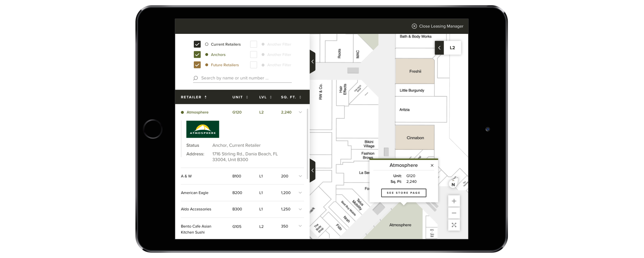Close the Atmosphere map popup

click(x=432, y=165)
